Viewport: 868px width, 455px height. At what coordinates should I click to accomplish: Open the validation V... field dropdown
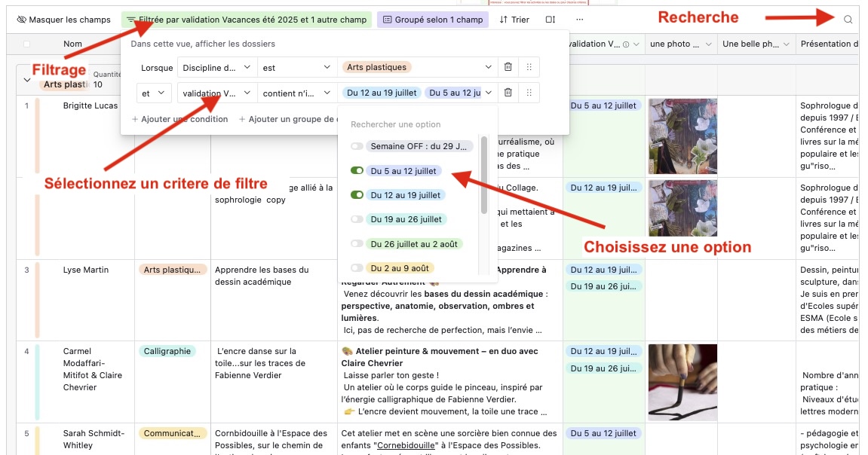click(217, 93)
